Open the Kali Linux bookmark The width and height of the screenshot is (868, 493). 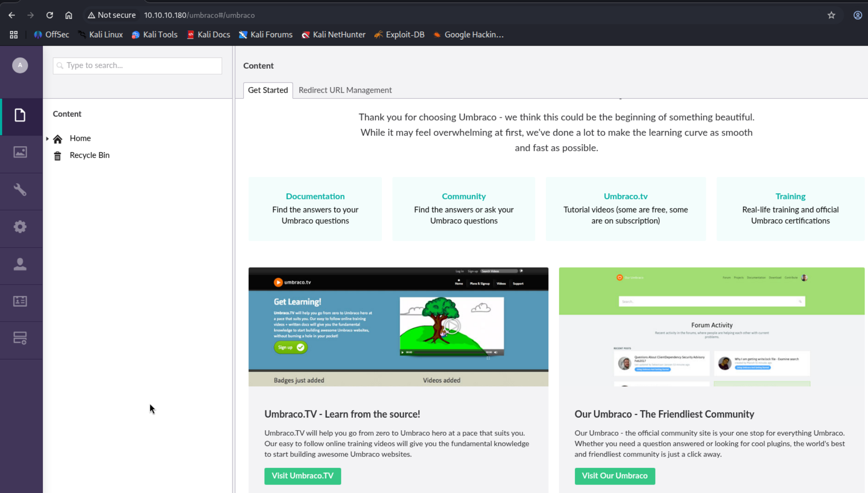(x=100, y=35)
